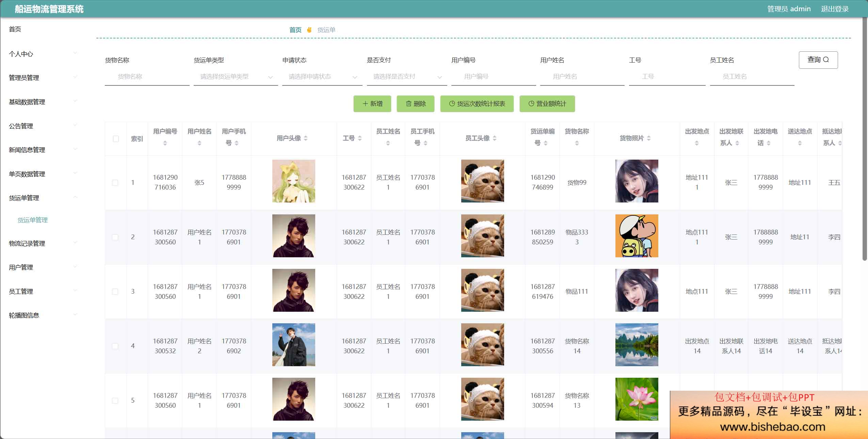
Task: Focus the 用户姓名 search input
Action: [582, 77]
